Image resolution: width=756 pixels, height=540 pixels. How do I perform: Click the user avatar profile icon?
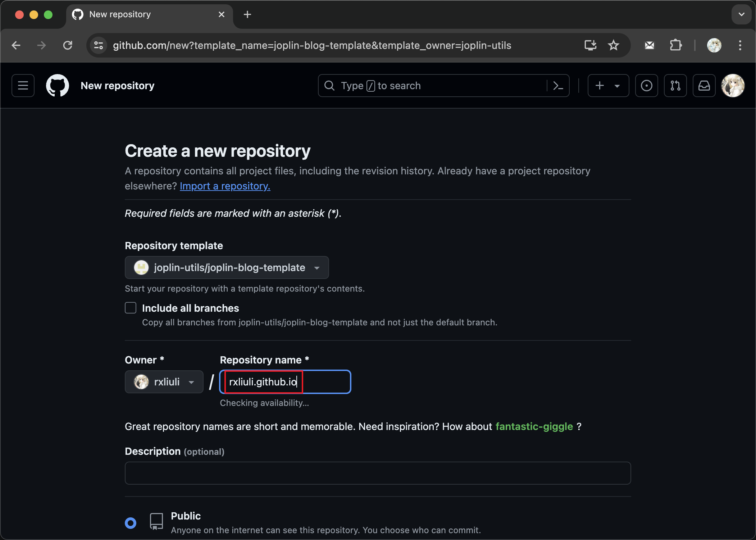pos(733,85)
